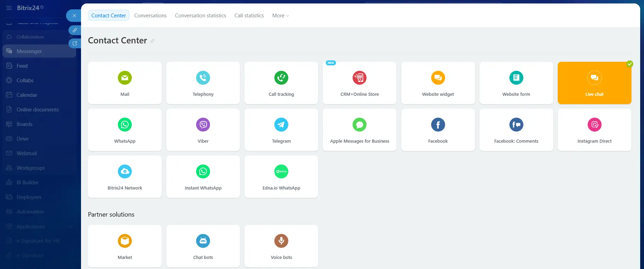The image size is (644, 269).
Task: Open Apple Messages for Business card
Action: pos(360,130)
